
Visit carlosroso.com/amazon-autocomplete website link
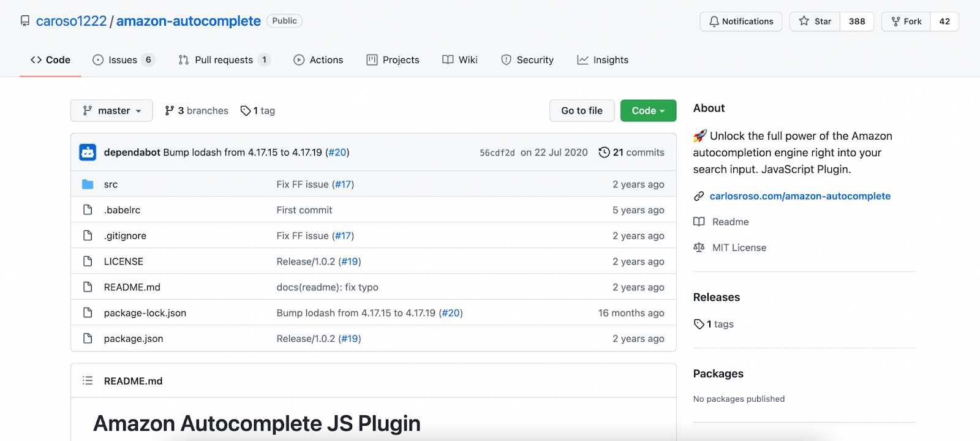(800, 196)
